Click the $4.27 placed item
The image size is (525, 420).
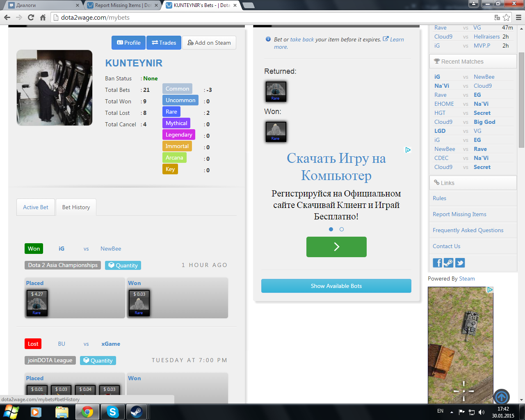37,303
